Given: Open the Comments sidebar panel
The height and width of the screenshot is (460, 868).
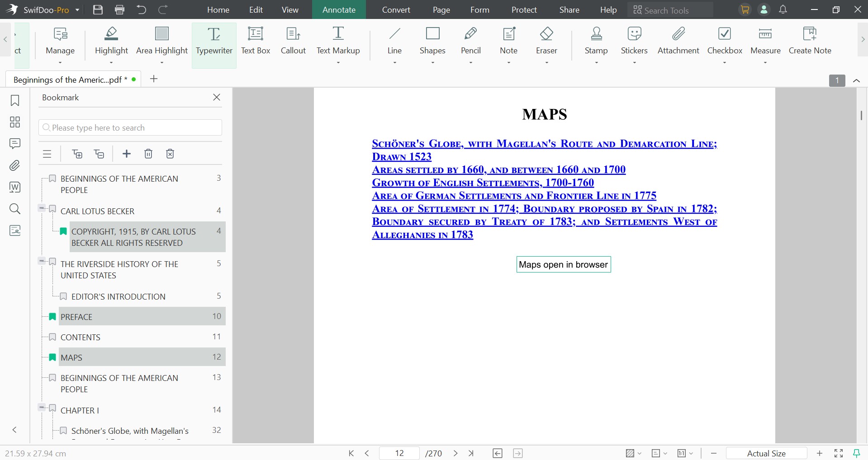Looking at the screenshot, I should pos(15,144).
